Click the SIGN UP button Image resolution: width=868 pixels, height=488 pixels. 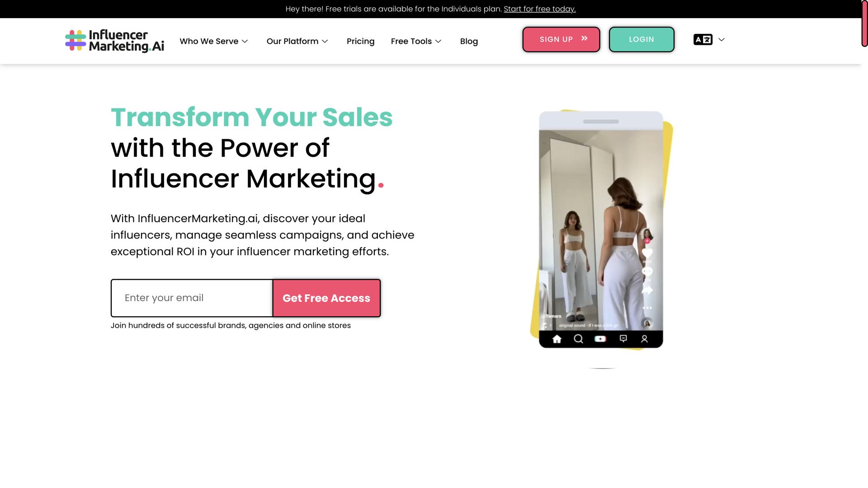pos(561,39)
